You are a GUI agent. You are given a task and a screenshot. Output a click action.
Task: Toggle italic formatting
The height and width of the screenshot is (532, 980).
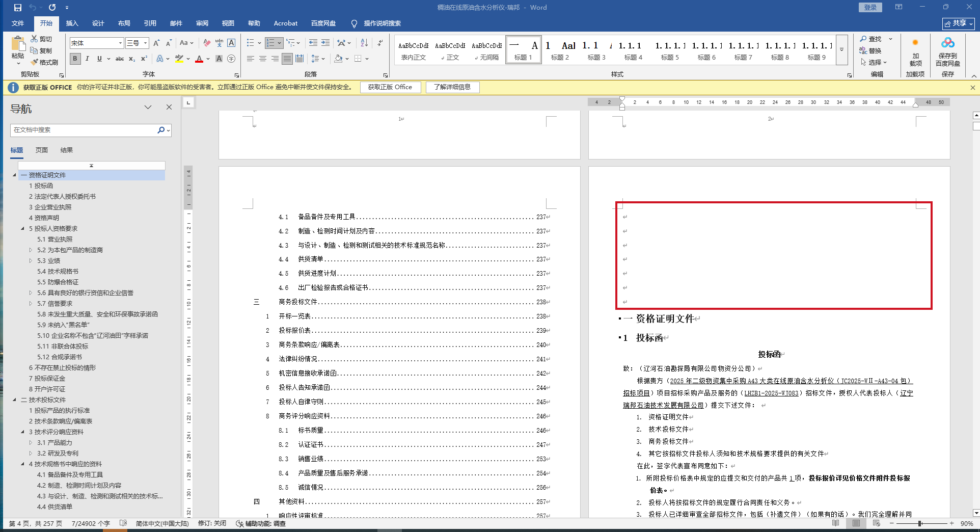87,59
